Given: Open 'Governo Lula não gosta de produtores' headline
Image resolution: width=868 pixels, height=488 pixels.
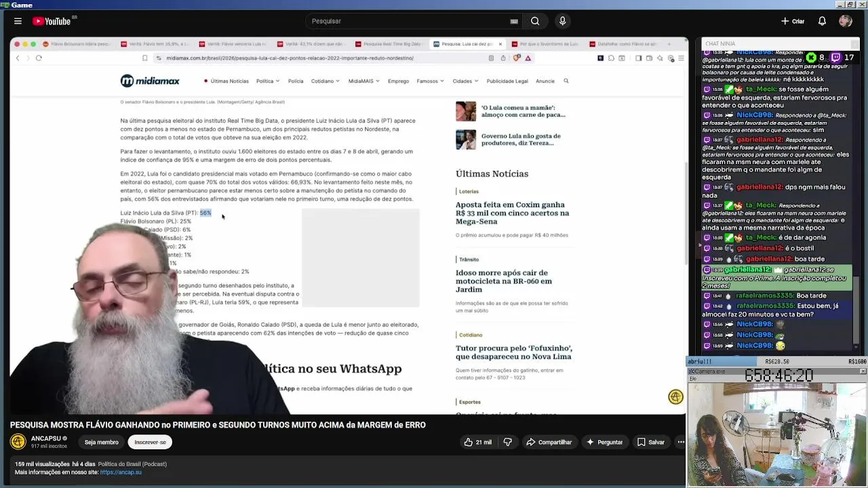Looking at the screenshot, I should tap(521, 140).
